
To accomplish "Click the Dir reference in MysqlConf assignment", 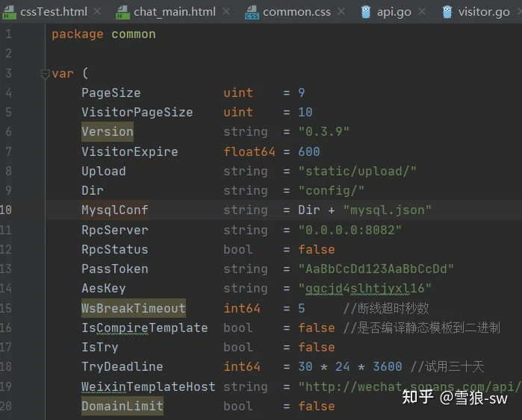I will click(x=309, y=210).
